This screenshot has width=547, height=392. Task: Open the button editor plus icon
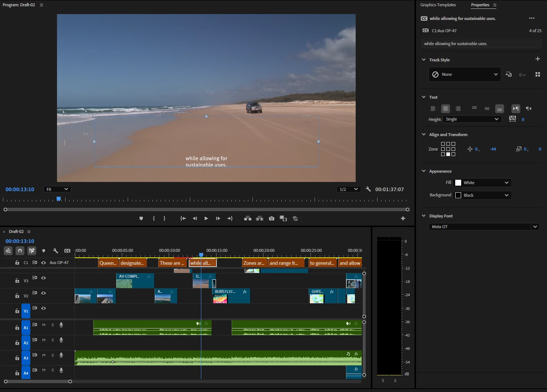tap(403, 219)
